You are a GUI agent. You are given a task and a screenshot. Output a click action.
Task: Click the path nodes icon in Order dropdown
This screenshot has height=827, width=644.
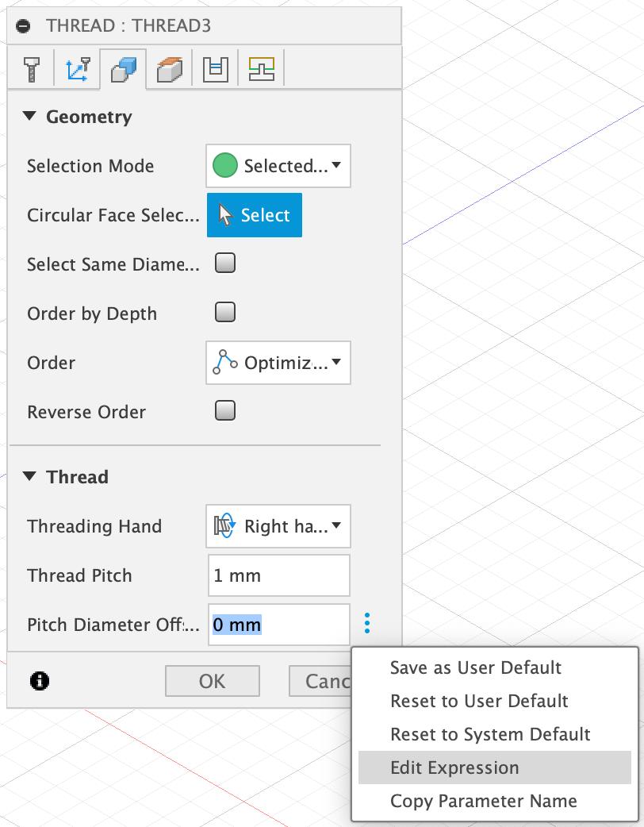tap(225, 363)
